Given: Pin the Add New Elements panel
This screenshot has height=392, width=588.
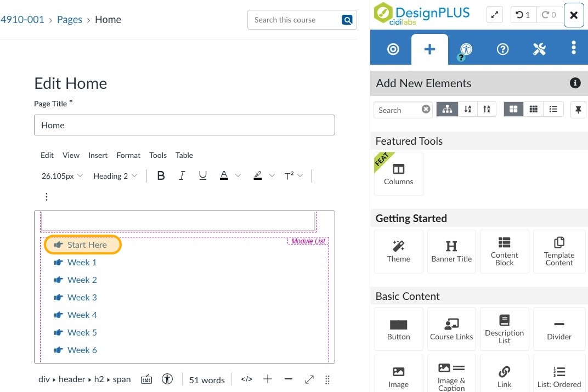Looking at the screenshot, I should 578,110.
